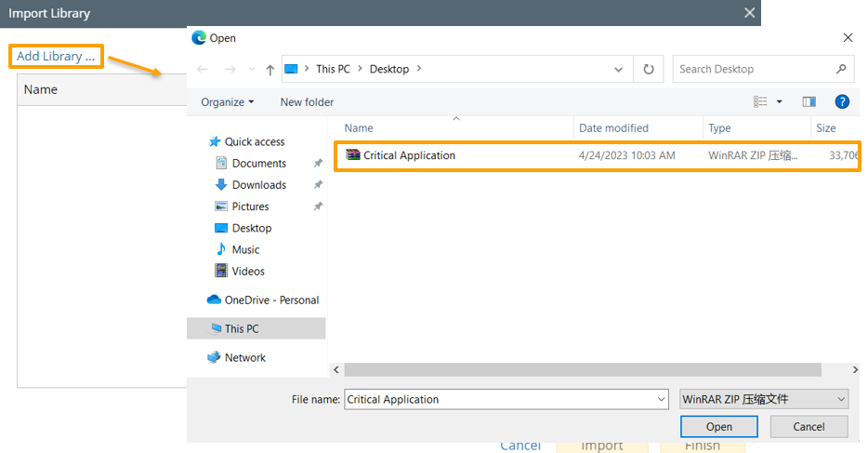Open Downloads in Quick access
The width and height of the screenshot is (868, 453).
click(258, 185)
